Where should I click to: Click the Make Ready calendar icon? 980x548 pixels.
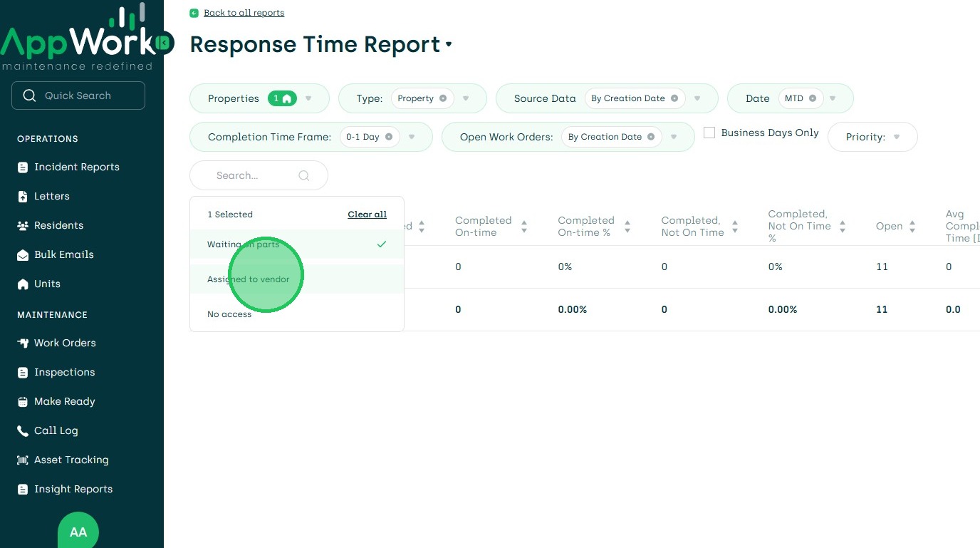click(x=23, y=402)
